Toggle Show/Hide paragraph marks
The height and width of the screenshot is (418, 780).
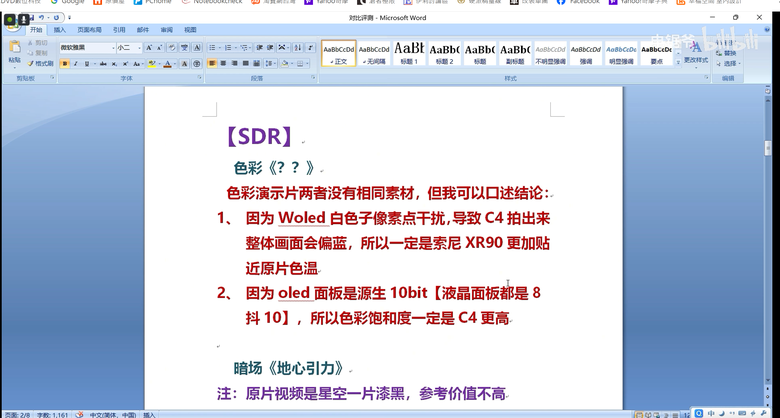tap(310, 48)
